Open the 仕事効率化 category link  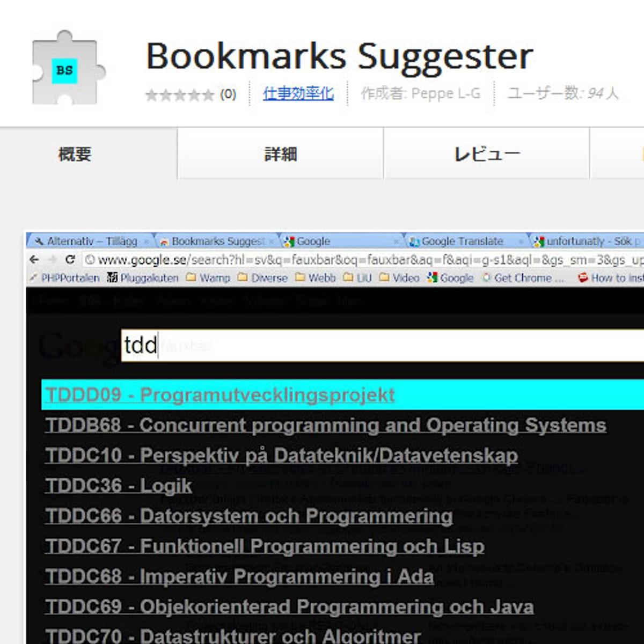pyautogui.click(x=298, y=94)
